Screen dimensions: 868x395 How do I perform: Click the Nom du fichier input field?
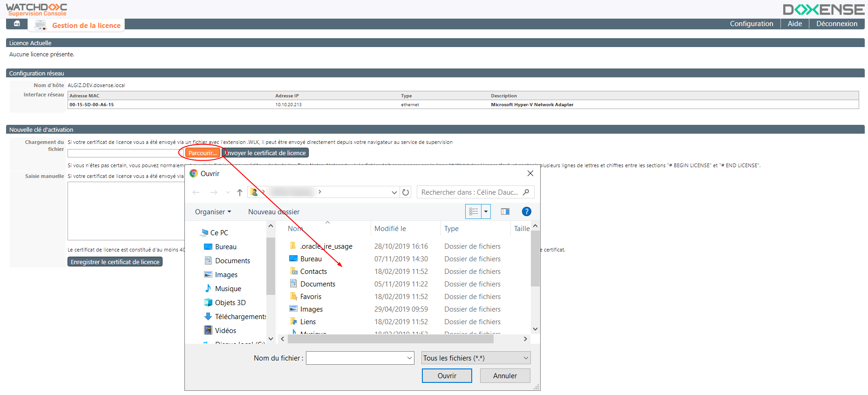[x=356, y=358]
